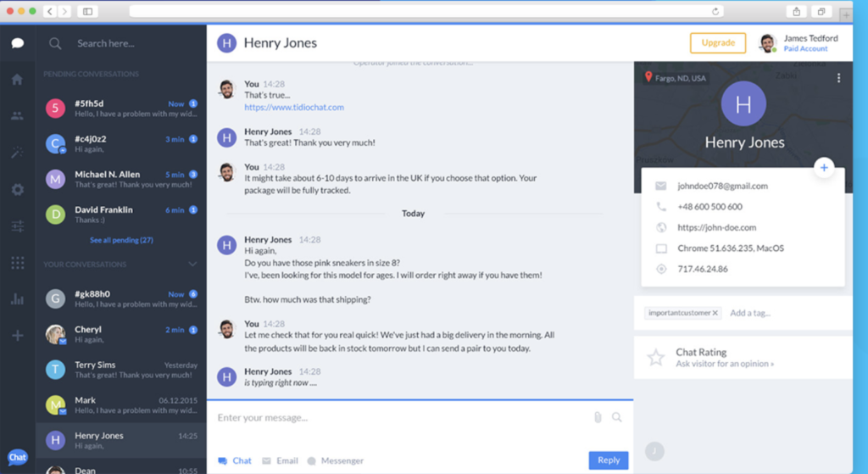Open the Terry Sims conversation
This screenshot has height=474, width=868.
[x=121, y=370]
